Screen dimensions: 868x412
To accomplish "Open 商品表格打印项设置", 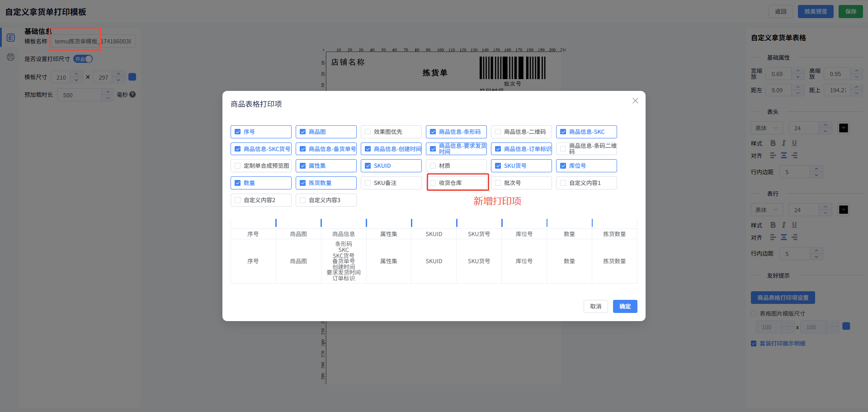I will pos(783,298).
